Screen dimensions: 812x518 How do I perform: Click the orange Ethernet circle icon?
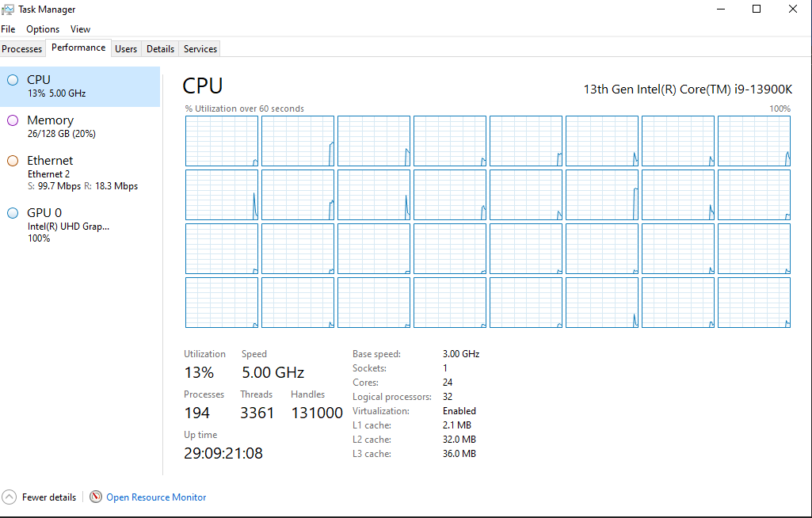[13, 161]
